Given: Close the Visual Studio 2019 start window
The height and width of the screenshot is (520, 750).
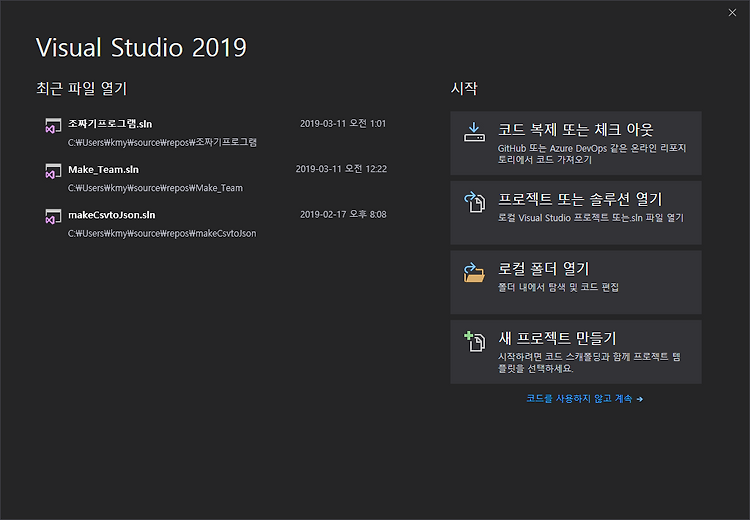Looking at the screenshot, I should coord(732,12).
